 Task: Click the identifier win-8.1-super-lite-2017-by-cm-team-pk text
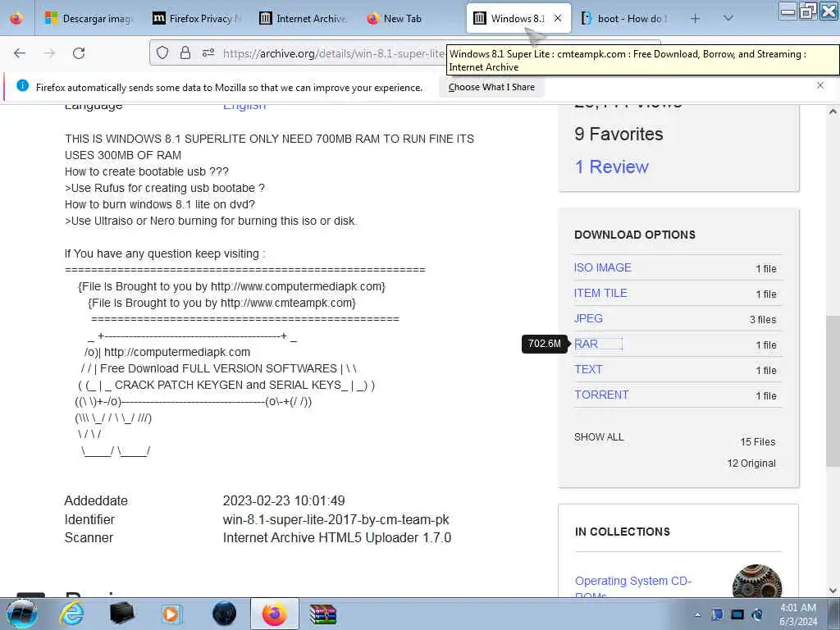[336, 519]
